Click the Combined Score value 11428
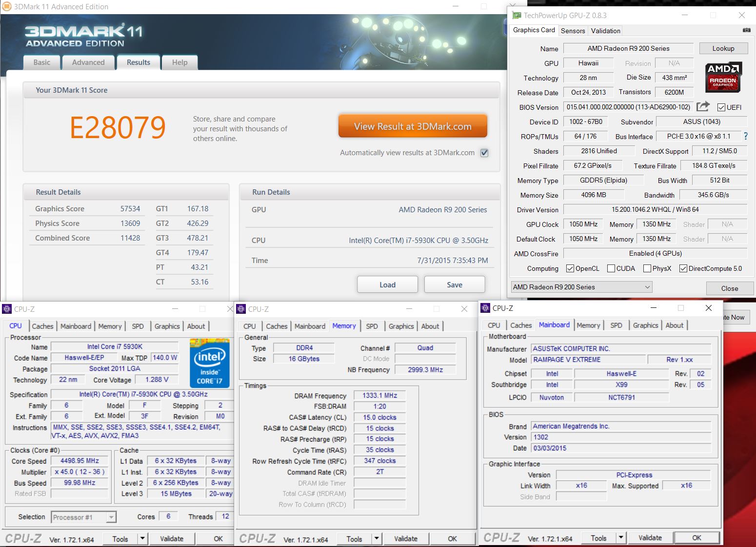The width and height of the screenshot is (756, 547). [130, 238]
